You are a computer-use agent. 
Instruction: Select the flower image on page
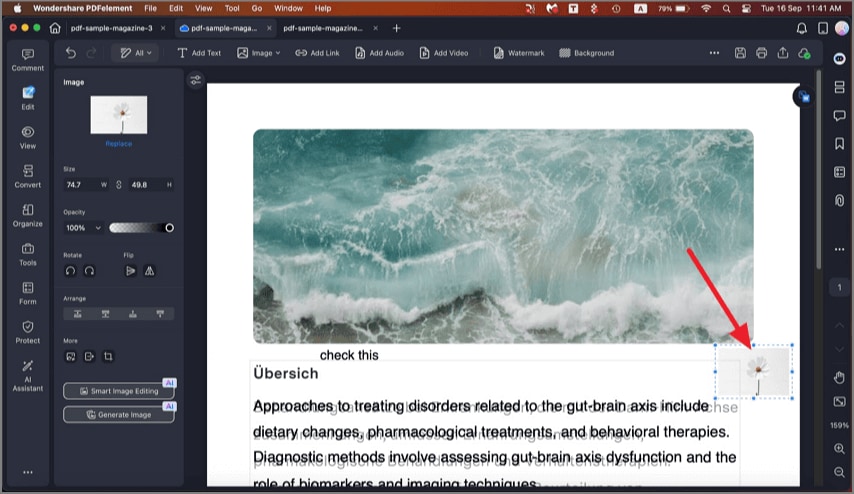(754, 372)
